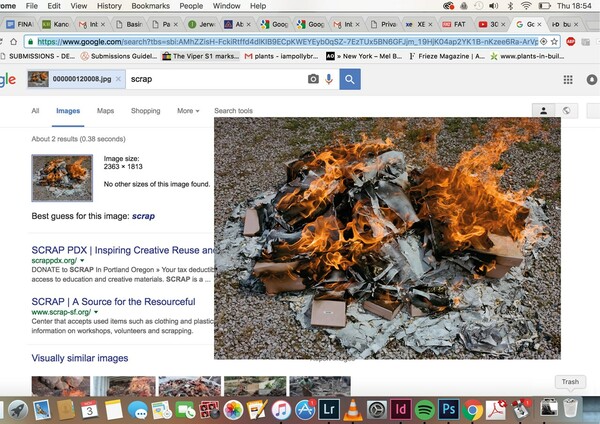Open the Window menu

tap(227, 6)
